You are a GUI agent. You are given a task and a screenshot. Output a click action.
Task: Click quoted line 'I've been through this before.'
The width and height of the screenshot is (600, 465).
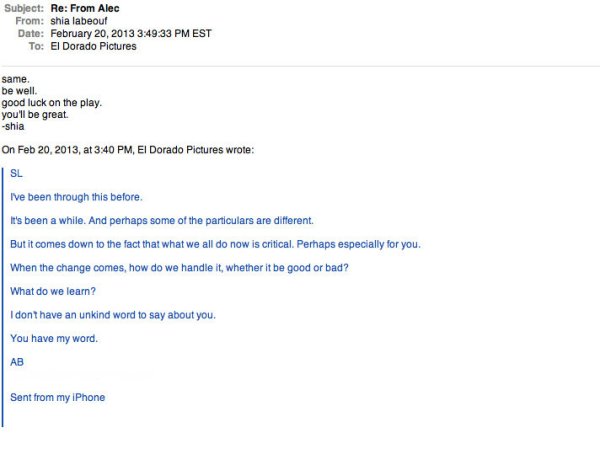(x=76, y=197)
